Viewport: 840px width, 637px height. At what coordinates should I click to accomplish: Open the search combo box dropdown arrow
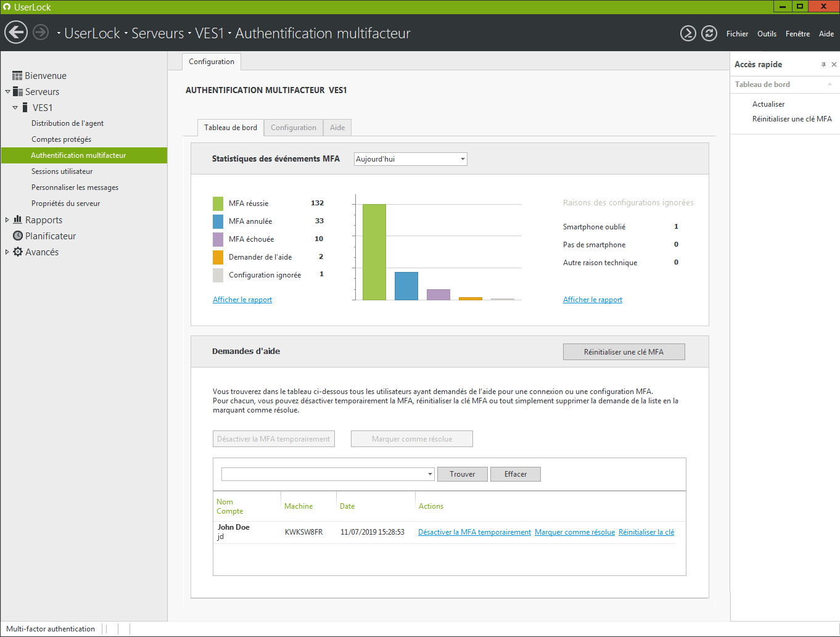pos(430,474)
